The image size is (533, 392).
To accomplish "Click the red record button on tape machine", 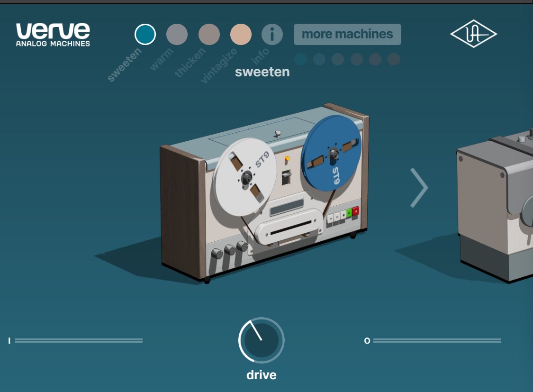I will [355, 211].
